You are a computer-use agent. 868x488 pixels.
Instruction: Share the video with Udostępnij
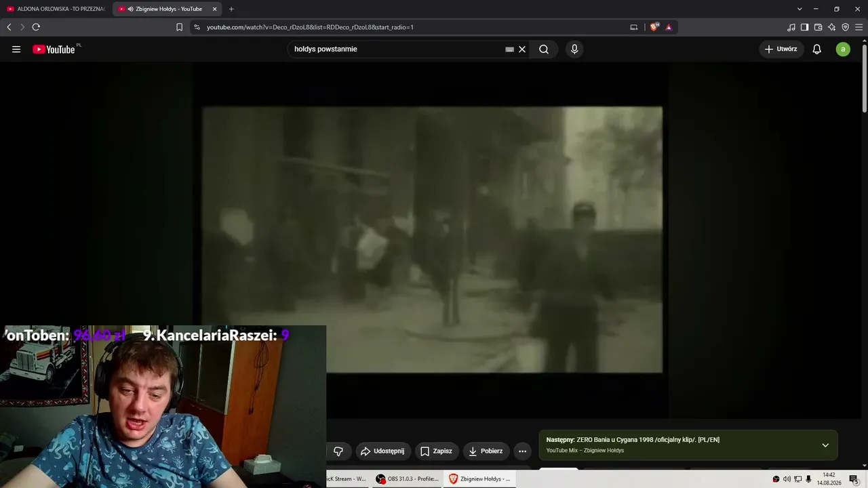[x=382, y=451]
